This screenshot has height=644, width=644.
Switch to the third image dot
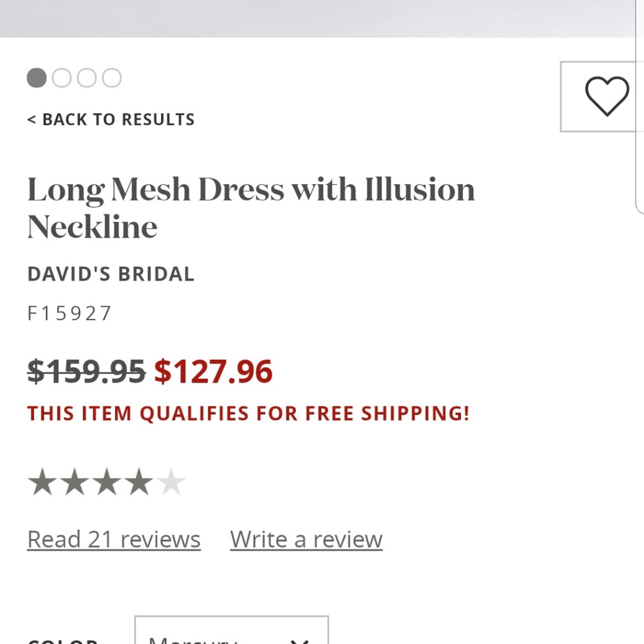(87, 78)
